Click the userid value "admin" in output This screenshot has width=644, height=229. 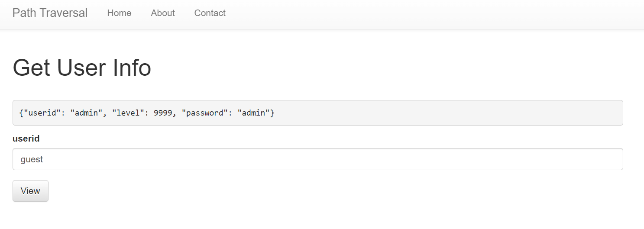[87, 113]
